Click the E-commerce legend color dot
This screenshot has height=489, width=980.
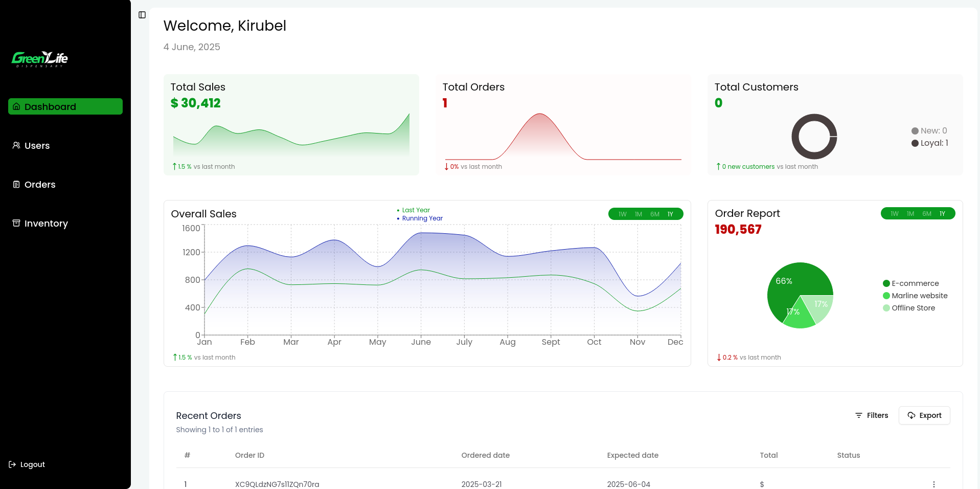click(886, 283)
